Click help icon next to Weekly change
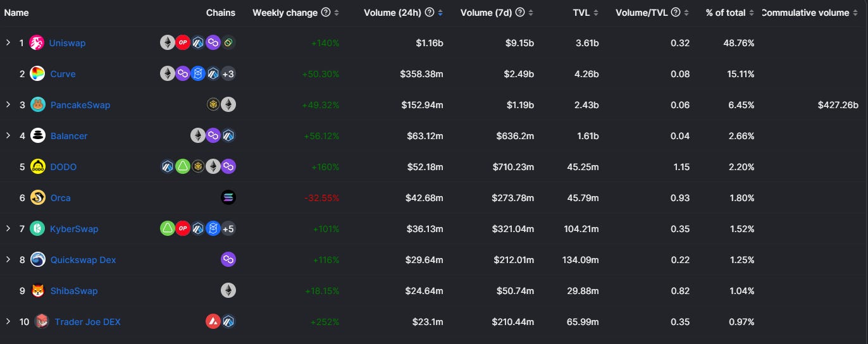The width and height of the screenshot is (868, 344). pyautogui.click(x=326, y=13)
